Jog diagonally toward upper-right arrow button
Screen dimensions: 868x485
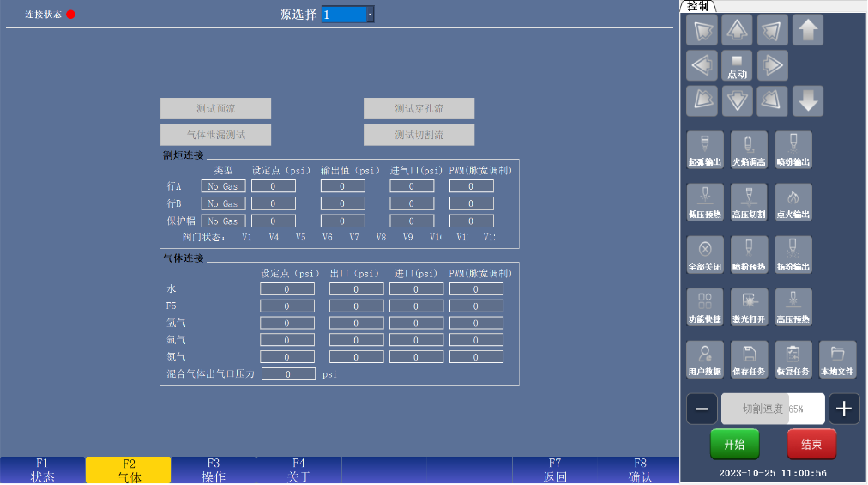[x=772, y=30]
